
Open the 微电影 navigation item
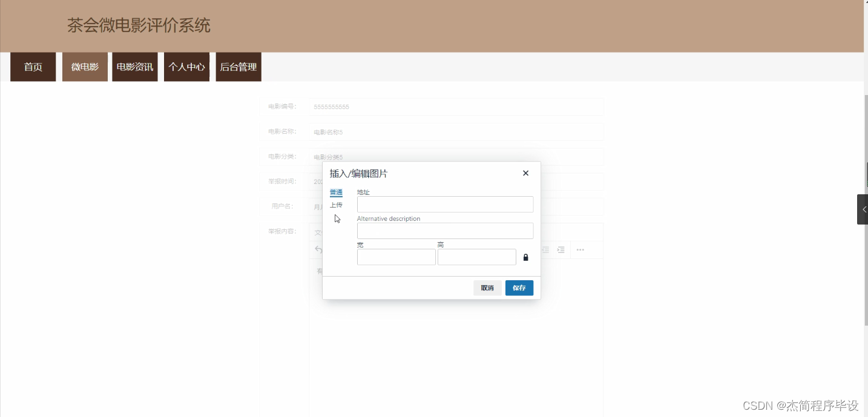[x=85, y=67]
